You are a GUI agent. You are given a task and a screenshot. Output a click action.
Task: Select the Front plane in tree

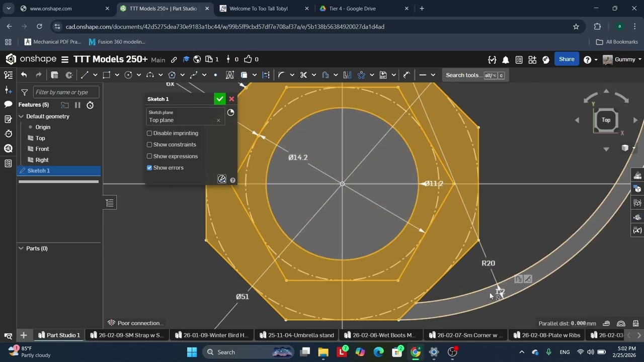pos(42,149)
